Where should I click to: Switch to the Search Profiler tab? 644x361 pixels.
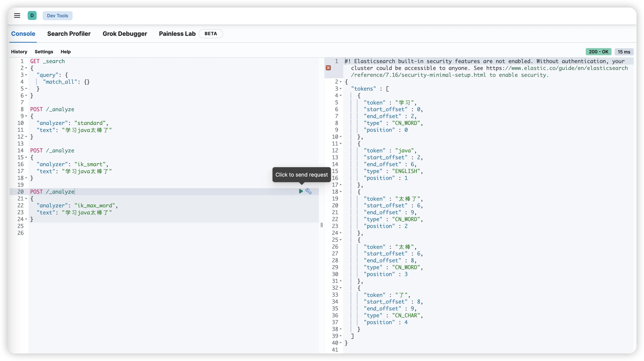coord(69,34)
